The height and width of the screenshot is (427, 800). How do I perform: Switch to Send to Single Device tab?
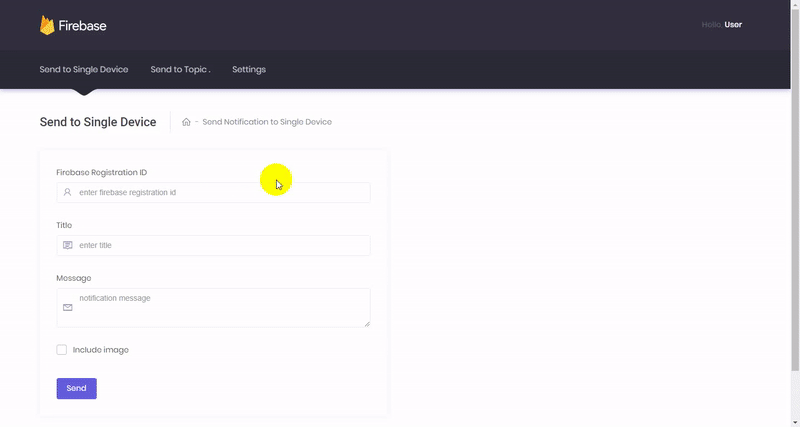click(84, 69)
